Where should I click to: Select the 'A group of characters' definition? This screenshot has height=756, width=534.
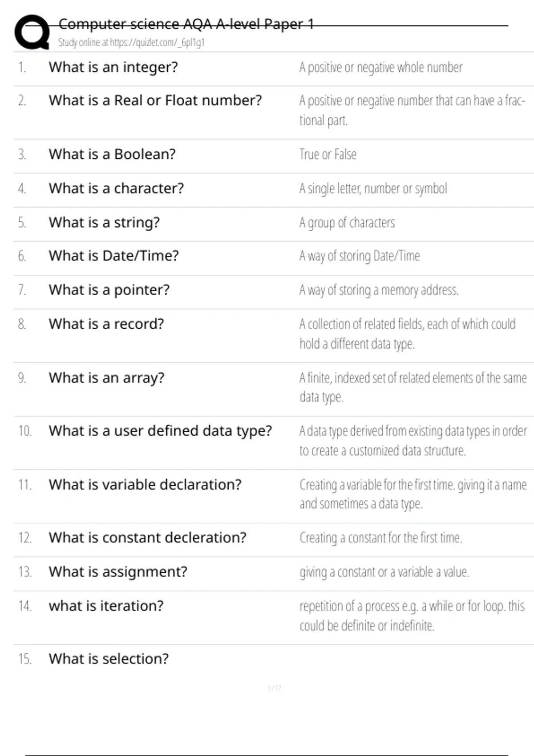[347, 222]
